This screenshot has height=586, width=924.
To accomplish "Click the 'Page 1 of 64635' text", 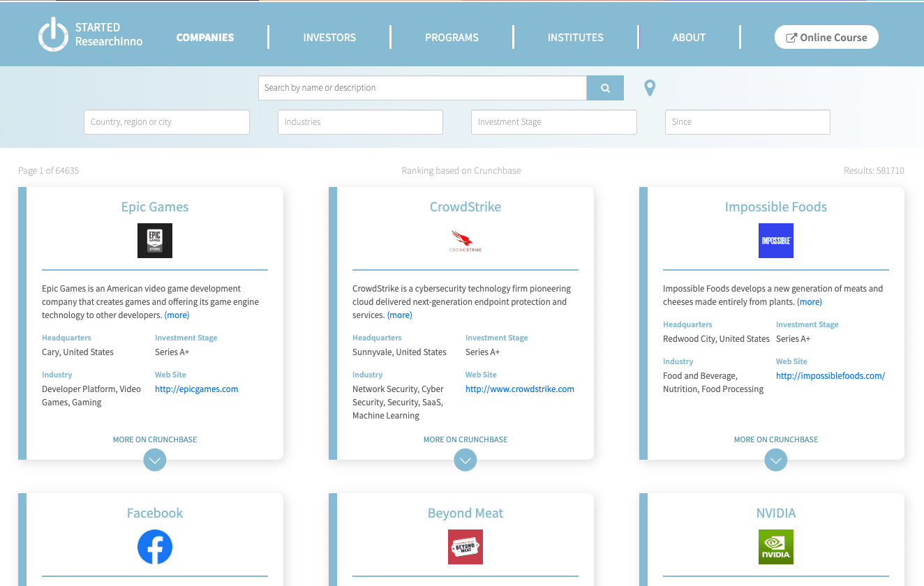I will [49, 171].
